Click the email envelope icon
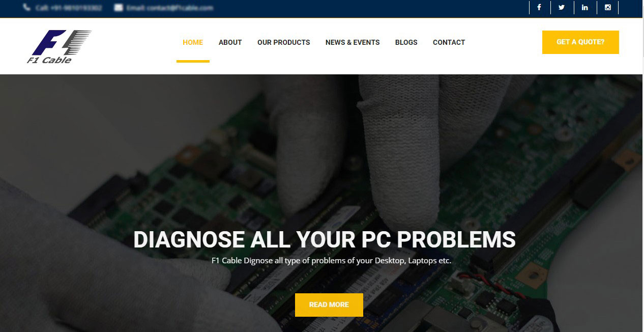 (119, 8)
